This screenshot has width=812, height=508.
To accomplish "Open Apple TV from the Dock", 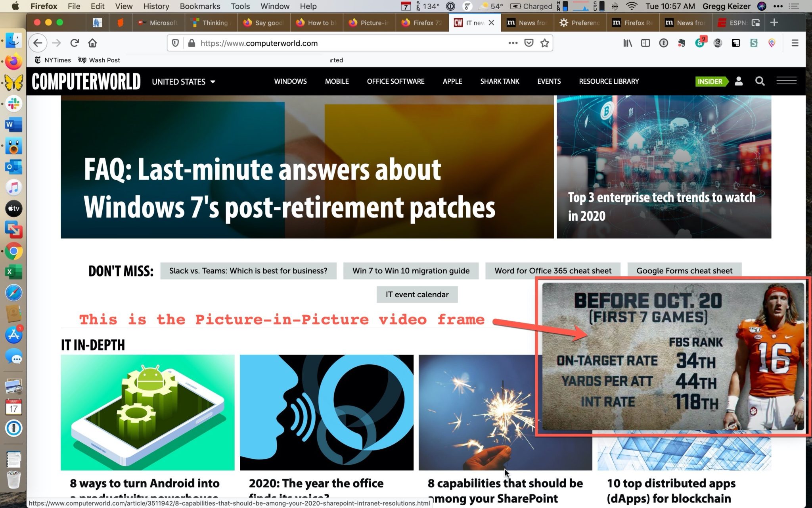I will click(x=13, y=209).
